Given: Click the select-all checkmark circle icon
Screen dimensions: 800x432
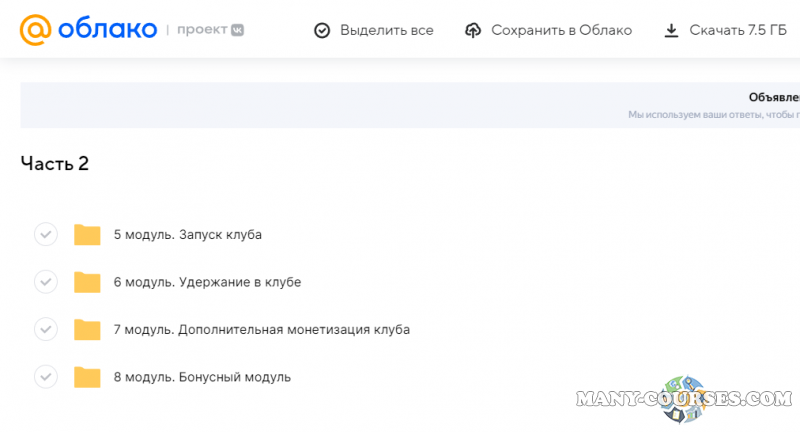Looking at the screenshot, I should coord(322,30).
